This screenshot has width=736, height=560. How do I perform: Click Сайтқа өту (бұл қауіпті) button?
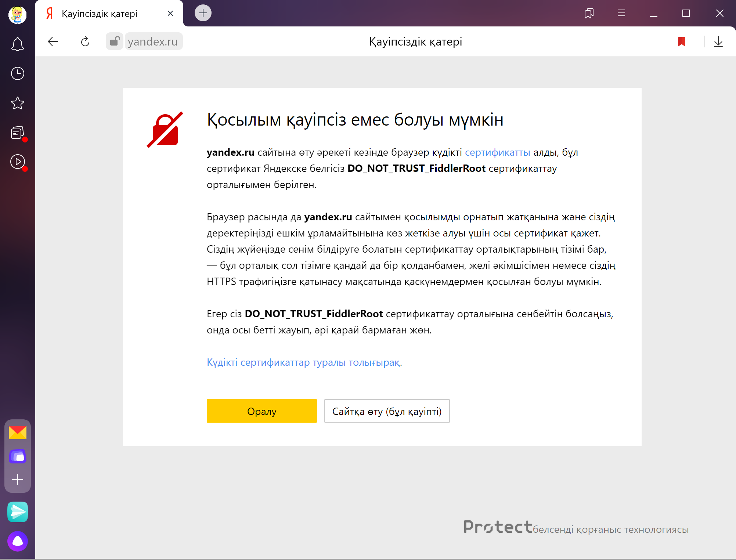pos(387,411)
